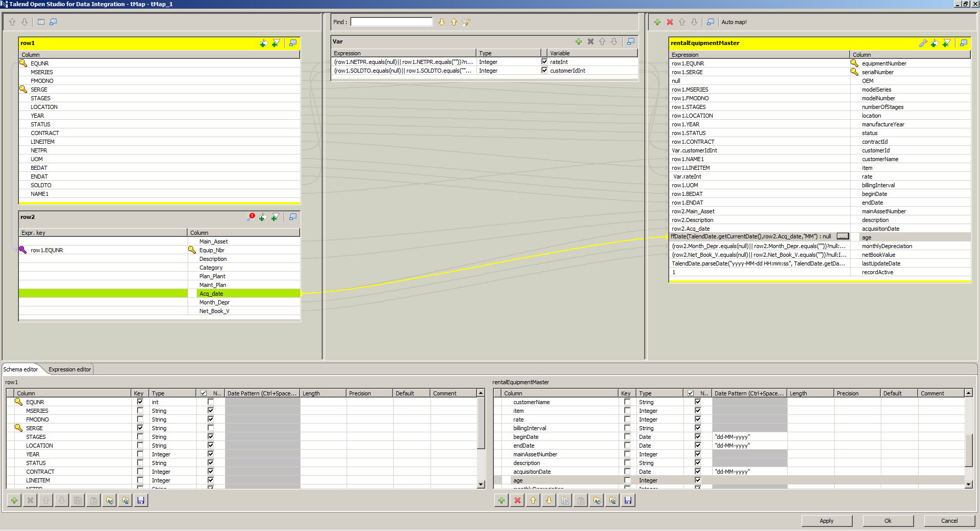
Task: Click into the Find text field
Action: (392, 22)
